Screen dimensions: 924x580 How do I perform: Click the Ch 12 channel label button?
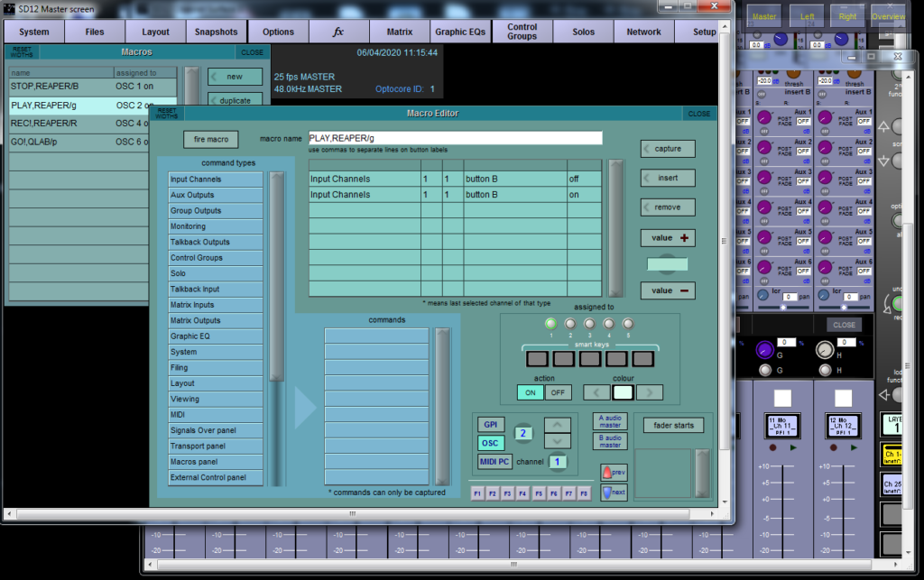point(844,426)
